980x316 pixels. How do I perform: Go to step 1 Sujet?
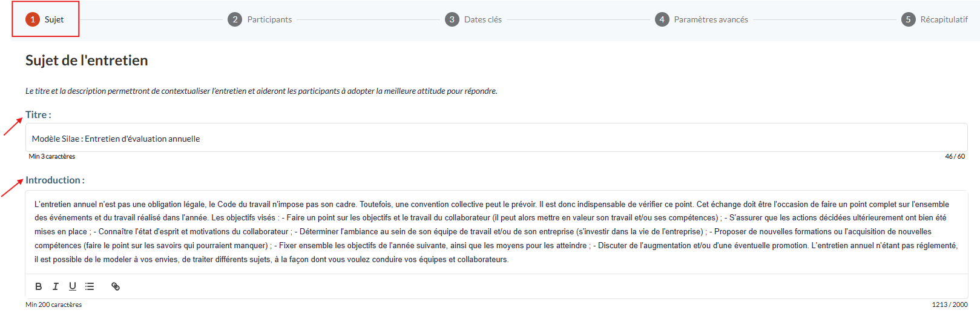click(x=45, y=19)
